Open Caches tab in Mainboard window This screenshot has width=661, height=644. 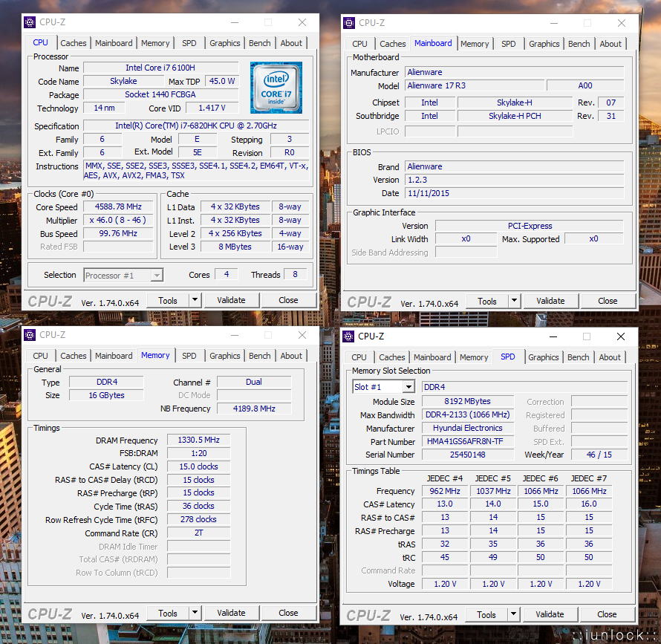point(392,44)
